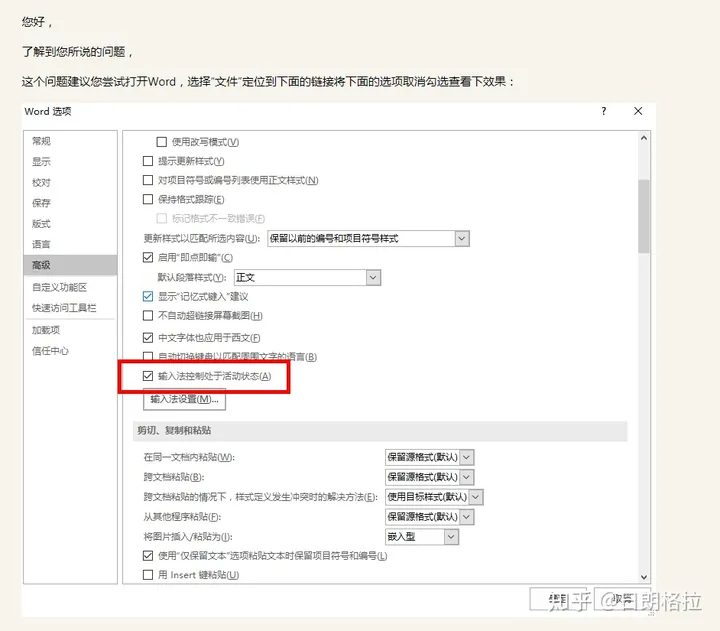
Task: Toggle 使用"仅保留文本"选项粘贴文本时保留项目符号和编号(L)
Action: (x=148, y=556)
